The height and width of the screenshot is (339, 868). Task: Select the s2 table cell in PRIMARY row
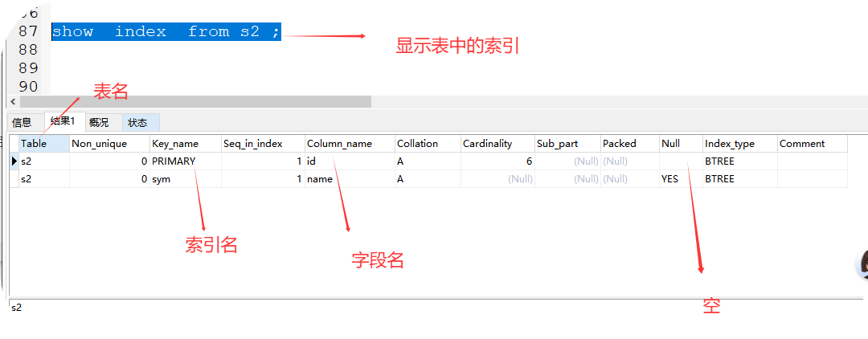(x=43, y=161)
